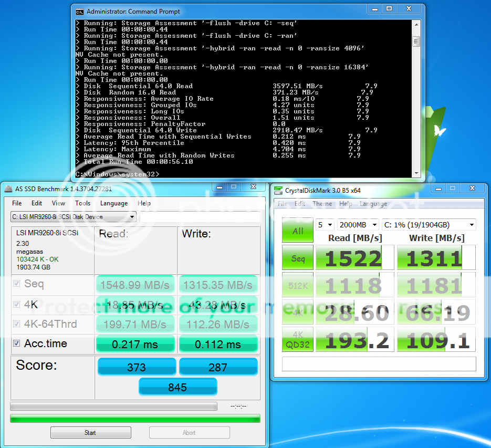Click the 1903.74 GB capacity text
491x448 pixels.
[34, 267]
